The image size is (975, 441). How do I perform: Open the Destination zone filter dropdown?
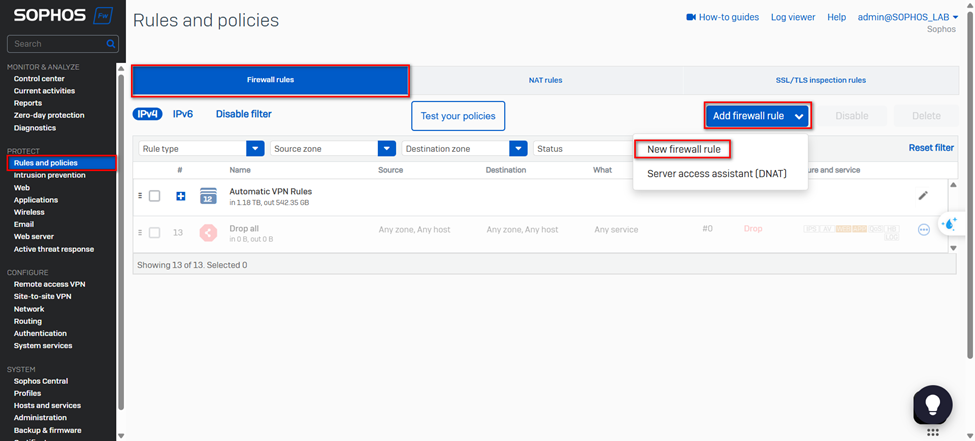tap(518, 149)
